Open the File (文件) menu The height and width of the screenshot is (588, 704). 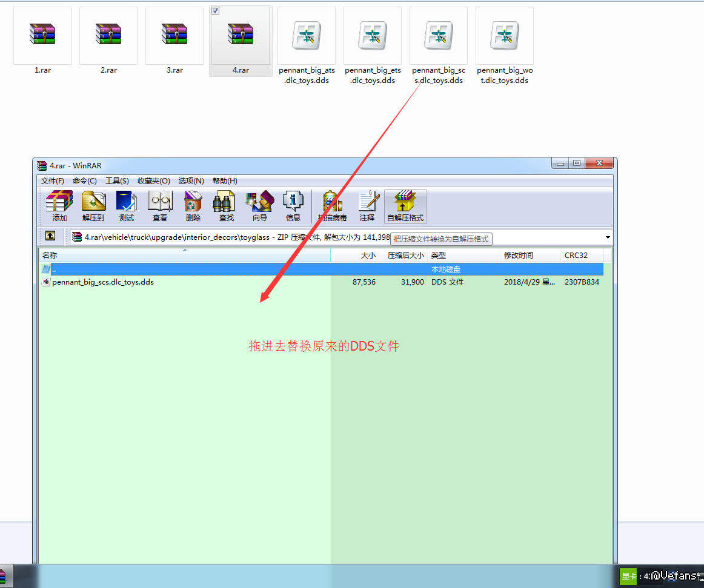pyautogui.click(x=53, y=180)
